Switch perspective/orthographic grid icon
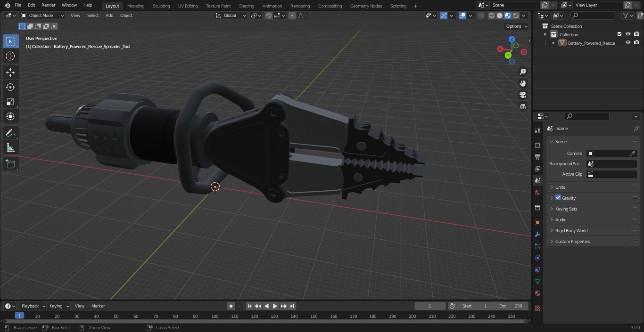 [x=522, y=107]
